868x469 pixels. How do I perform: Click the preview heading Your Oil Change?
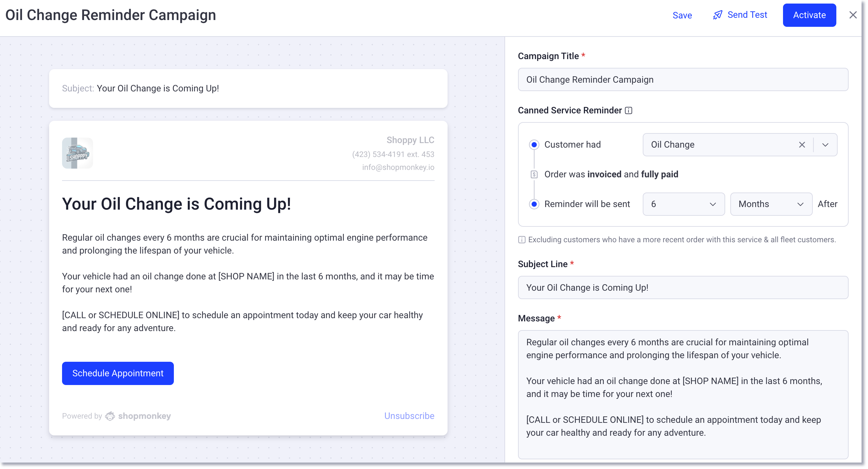tap(176, 204)
